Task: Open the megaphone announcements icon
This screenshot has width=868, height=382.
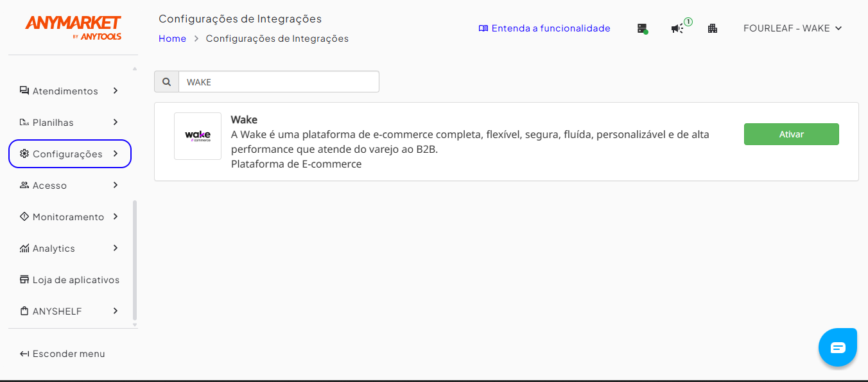Action: pos(679,28)
